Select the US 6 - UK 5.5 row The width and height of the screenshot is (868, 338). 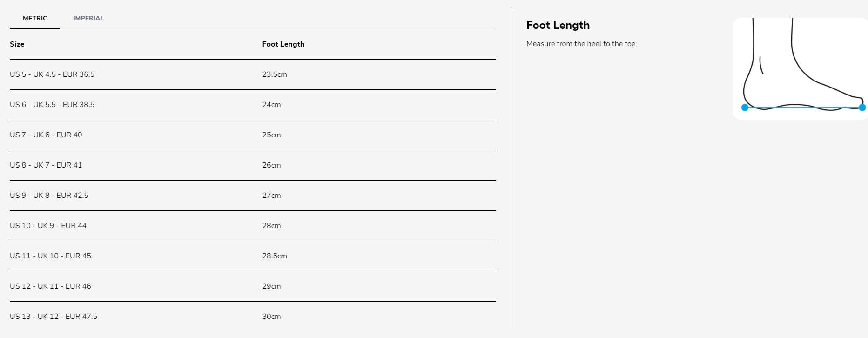(x=52, y=105)
